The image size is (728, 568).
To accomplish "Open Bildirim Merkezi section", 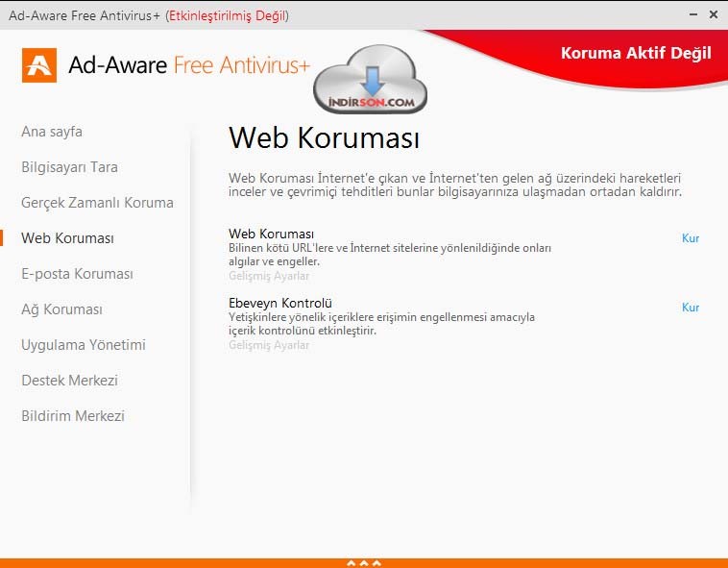I will pyautogui.click(x=73, y=415).
